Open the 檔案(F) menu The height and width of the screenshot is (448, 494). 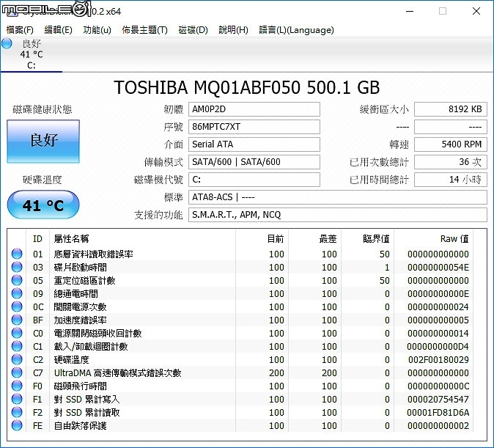[20, 30]
